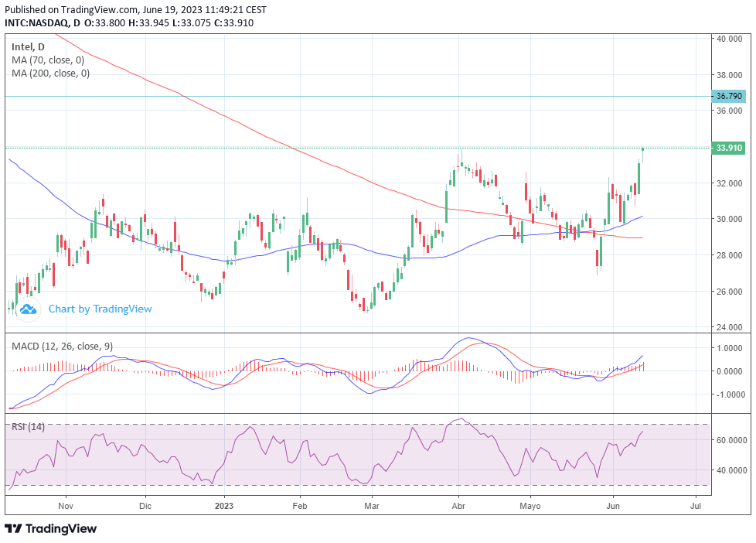The image size is (756, 543).
Task: Open the 'Chart by TradingView' link
Action: pyautogui.click(x=100, y=309)
